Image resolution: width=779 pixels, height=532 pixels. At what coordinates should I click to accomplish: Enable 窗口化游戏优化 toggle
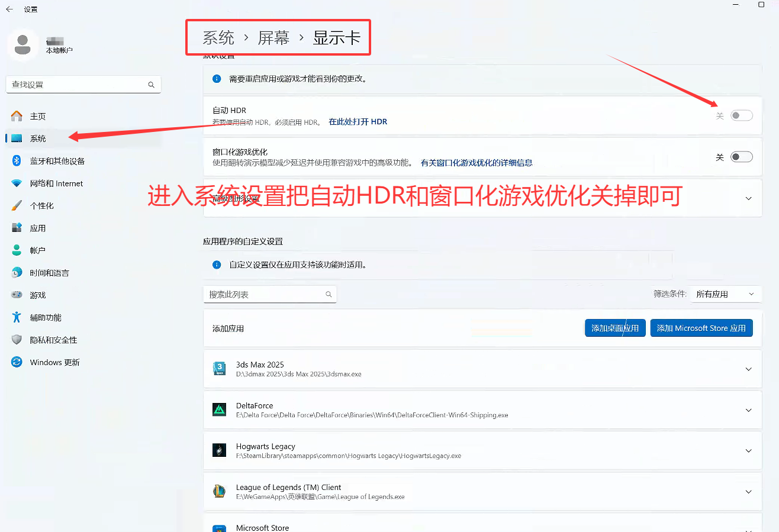pos(741,157)
